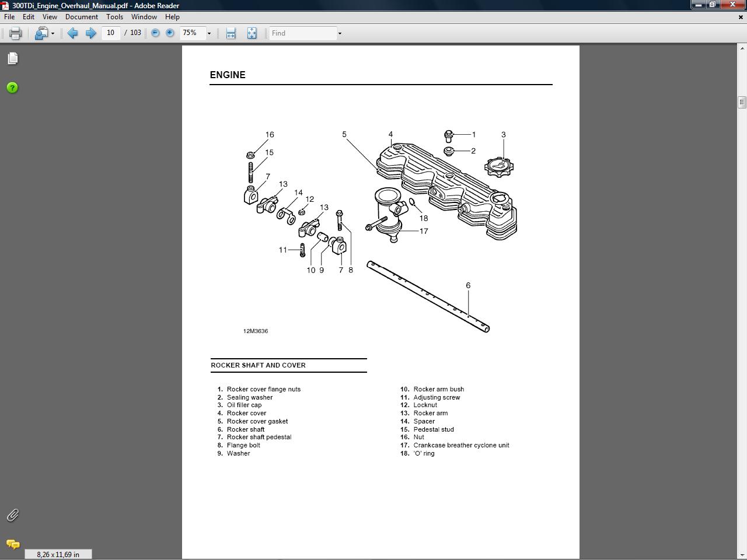The width and height of the screenshot is (747, 560).
Task: Go to previous page with left arrow
Action: (x=72, y=33)
